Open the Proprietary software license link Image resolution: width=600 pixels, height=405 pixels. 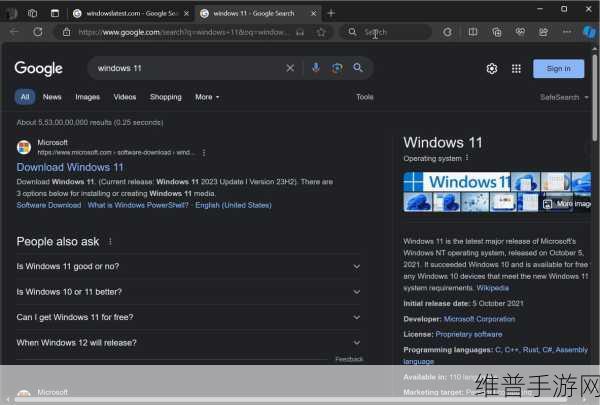(x=469, y=334)
